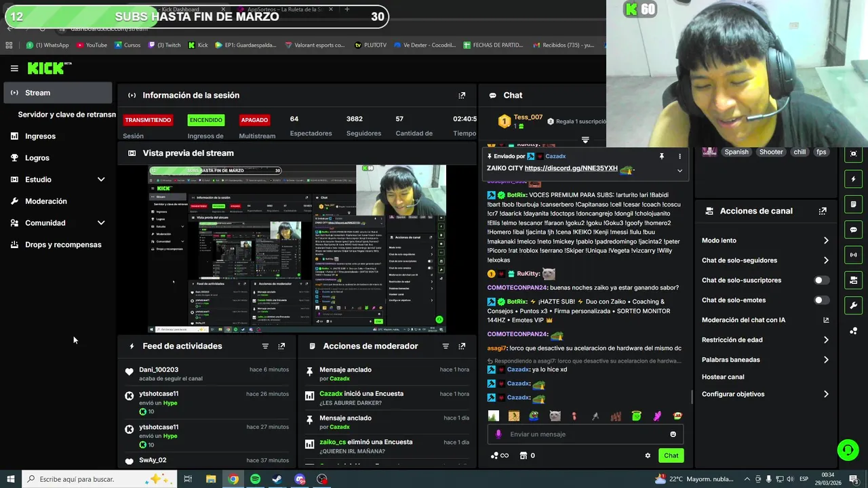Open the three-dot menu of the pinned message
The width and height of the screenshot is (868, 488).
point(679,156)
